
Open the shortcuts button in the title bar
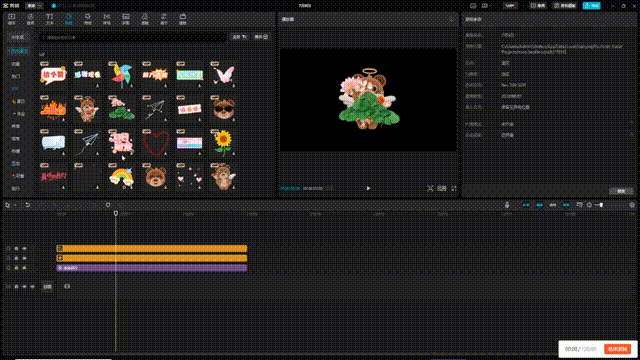(x=538, y=6)
